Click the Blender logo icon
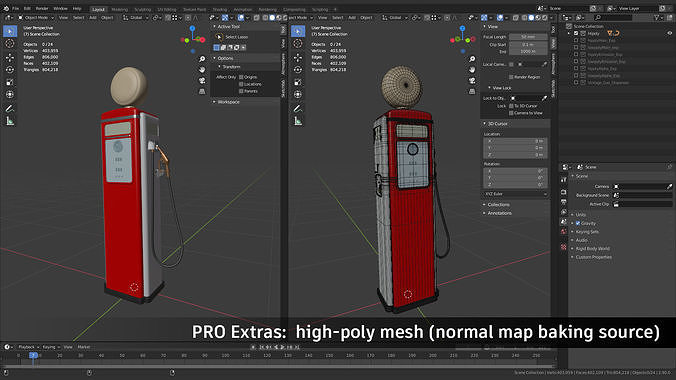The height and width of the screenshot is (380, 676). point(6,8)
